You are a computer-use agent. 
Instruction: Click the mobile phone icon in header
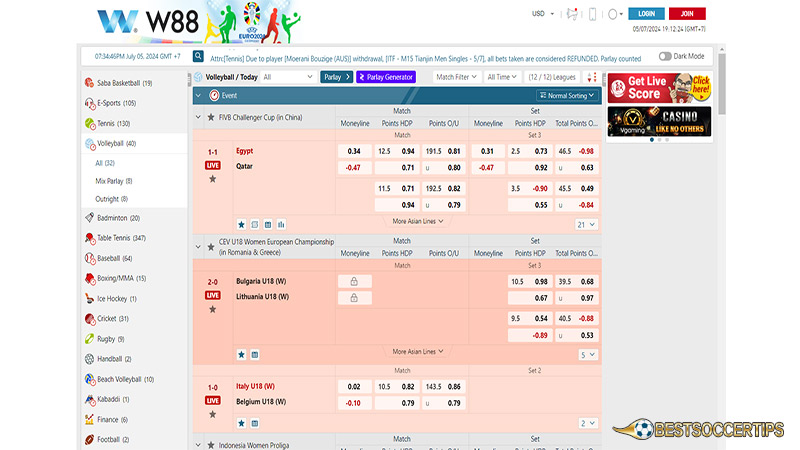592,14
